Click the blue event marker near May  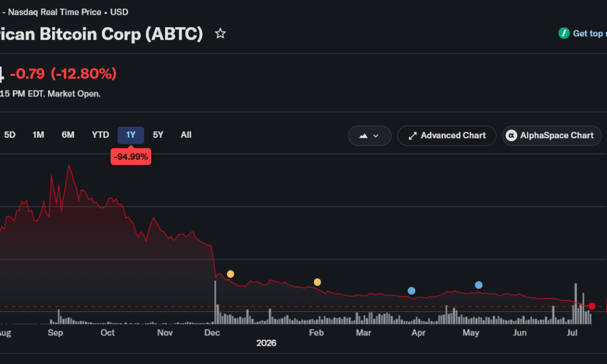tap(478, 285)
